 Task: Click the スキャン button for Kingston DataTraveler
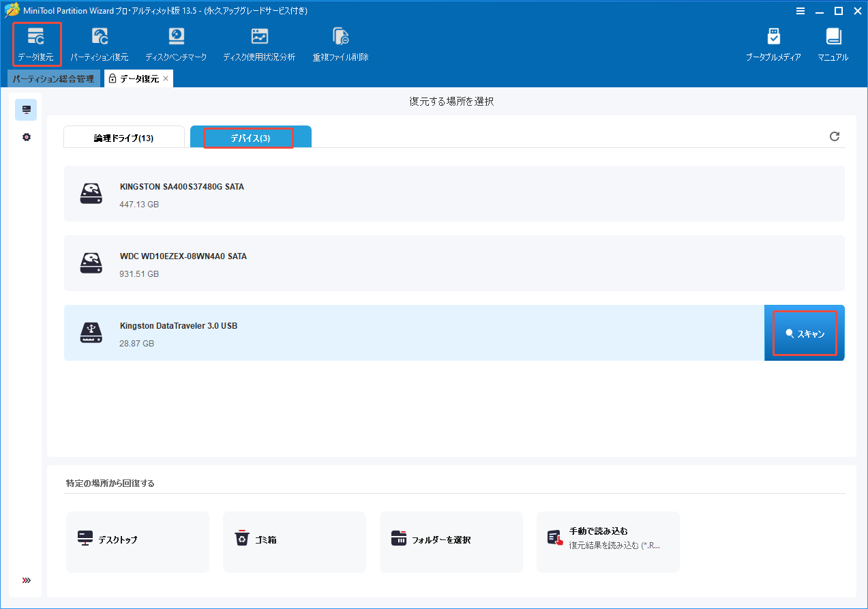[x=805, y=333]
